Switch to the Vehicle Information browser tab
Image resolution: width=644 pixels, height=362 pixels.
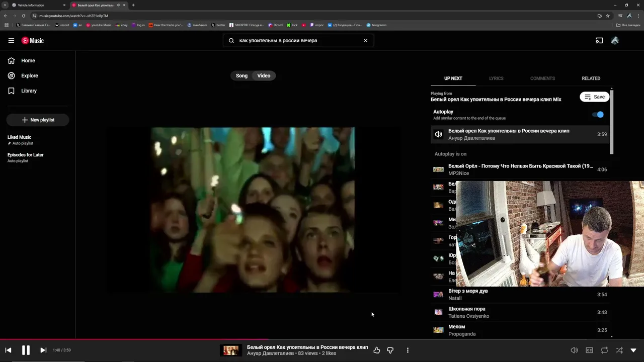(39, 5)
